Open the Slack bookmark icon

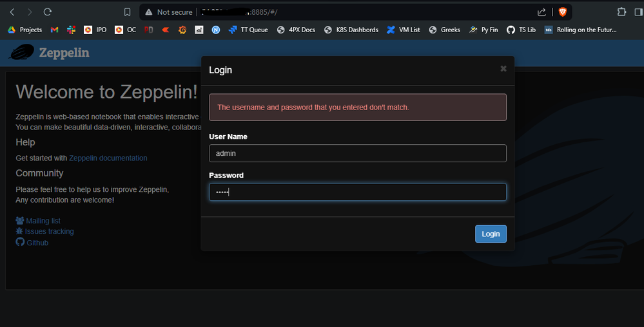pos(72,30)
